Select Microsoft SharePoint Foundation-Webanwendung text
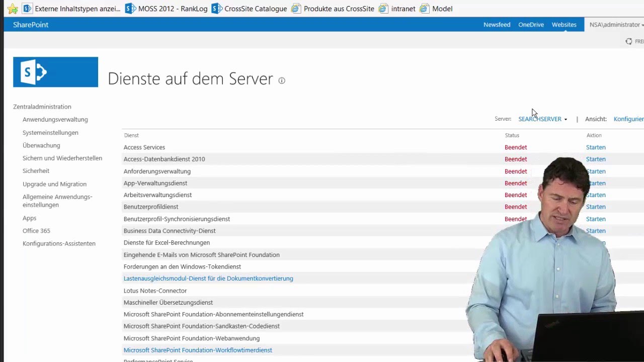 (x=192, y=338)
